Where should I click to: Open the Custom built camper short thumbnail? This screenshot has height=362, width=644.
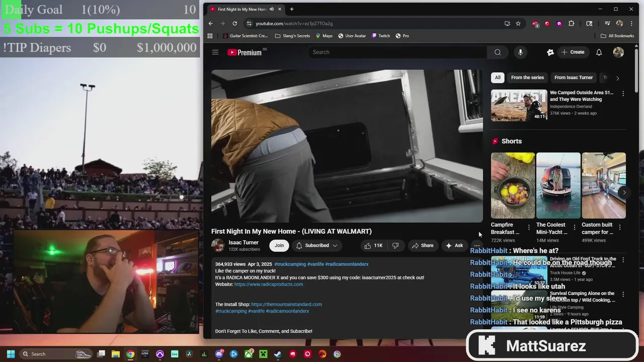[x=604, y=186]
